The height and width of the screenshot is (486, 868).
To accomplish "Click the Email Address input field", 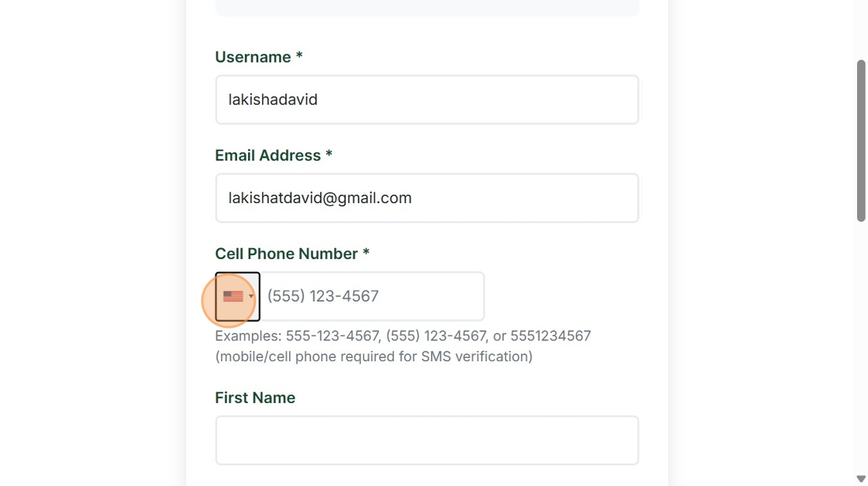I will tap(426, 198).
